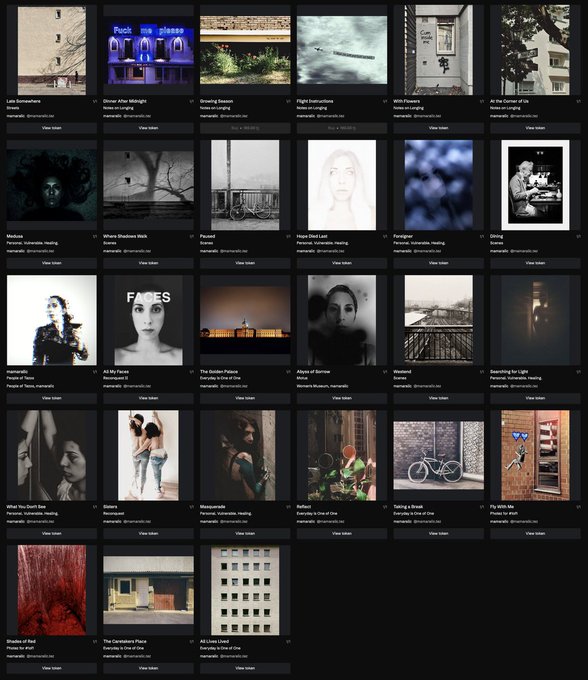Open the Hope Died Last thumbnail
The height and width of the screenshot is (680, 588).
(x=342, y=185)
